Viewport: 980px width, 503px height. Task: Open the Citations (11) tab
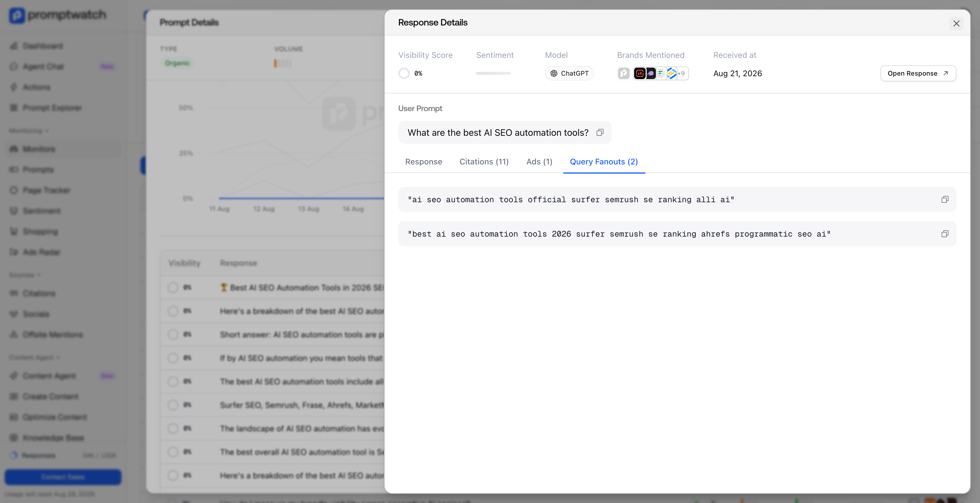click(x=484, y=162)
